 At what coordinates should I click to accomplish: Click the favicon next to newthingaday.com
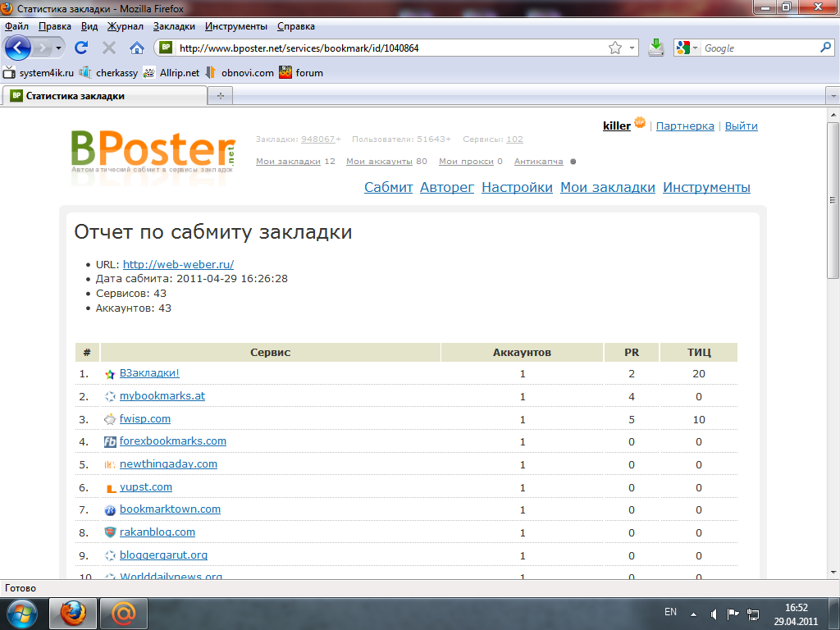[x=110, y=465]
